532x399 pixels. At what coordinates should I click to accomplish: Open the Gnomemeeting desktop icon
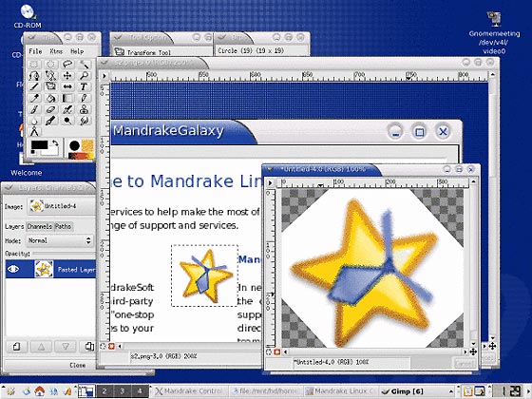(494, 32)
